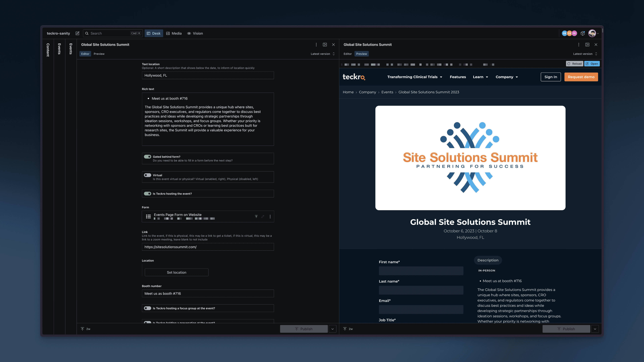Click the split pane icon in editor header
This screenshot has height=362, width=644.
point(325,44)
